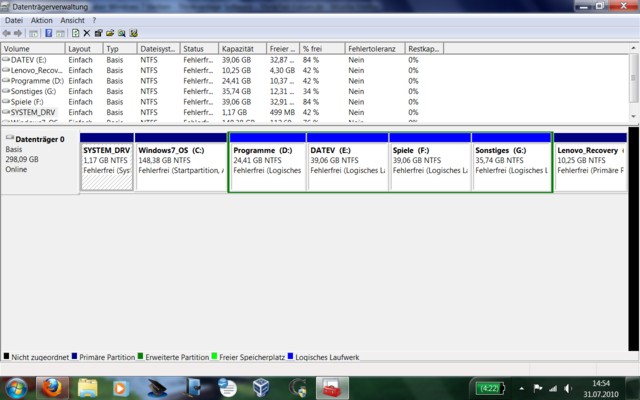This screenshot has height=400, width=640.
Task: Click the battery indicator showing 4:22
Action: click(490, 388)
